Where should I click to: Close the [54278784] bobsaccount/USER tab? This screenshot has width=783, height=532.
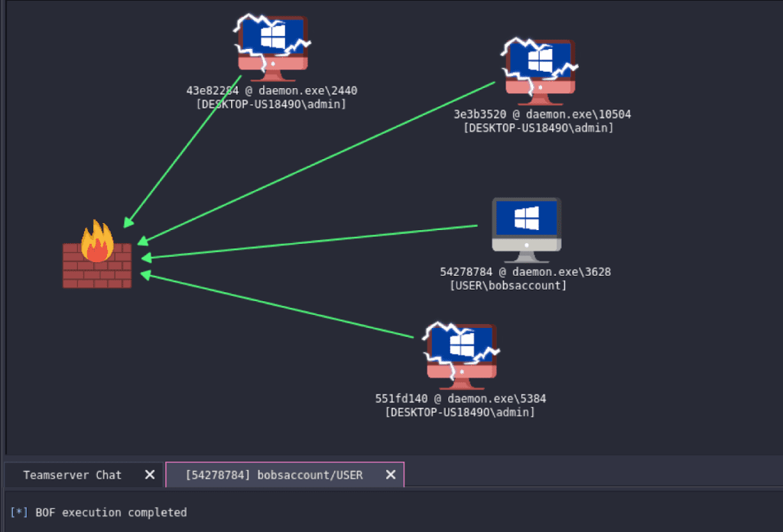click(391, 475)
